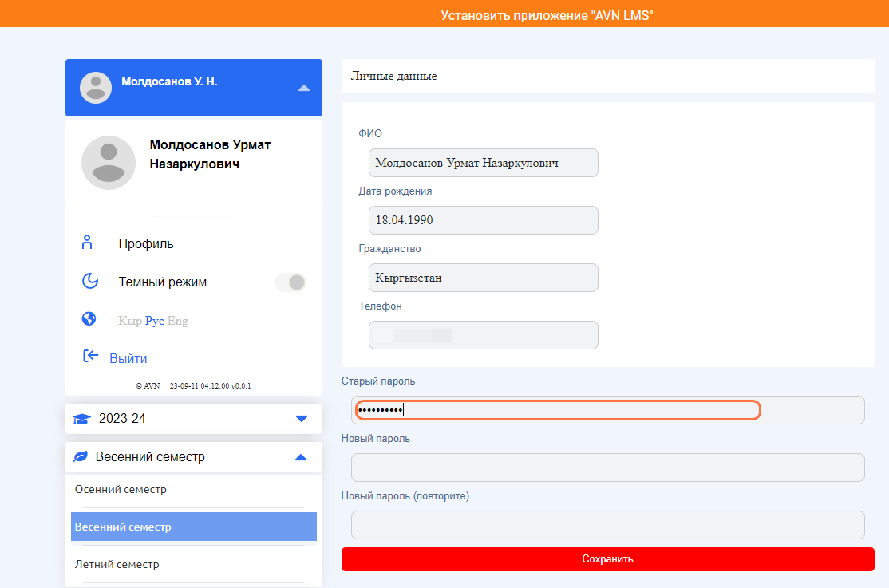The width and height of the screenshot is (889, 588).
Task: Collapse the user menu with the up arrow
Action: [303, 88]
